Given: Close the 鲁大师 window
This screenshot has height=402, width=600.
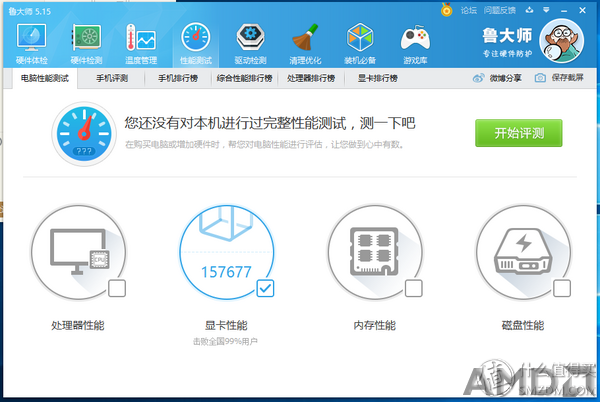Looking at the screenshot, I should [582, 10].
